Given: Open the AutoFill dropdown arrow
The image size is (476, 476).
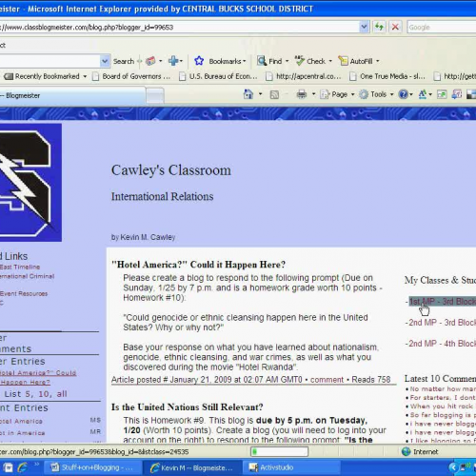Looking at the screenshot, I should click(378, 61).
